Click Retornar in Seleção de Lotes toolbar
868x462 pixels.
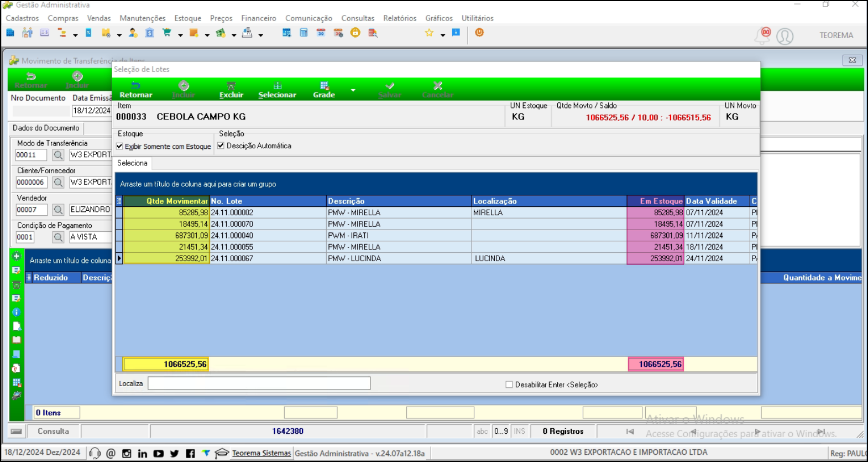(136, 90)
